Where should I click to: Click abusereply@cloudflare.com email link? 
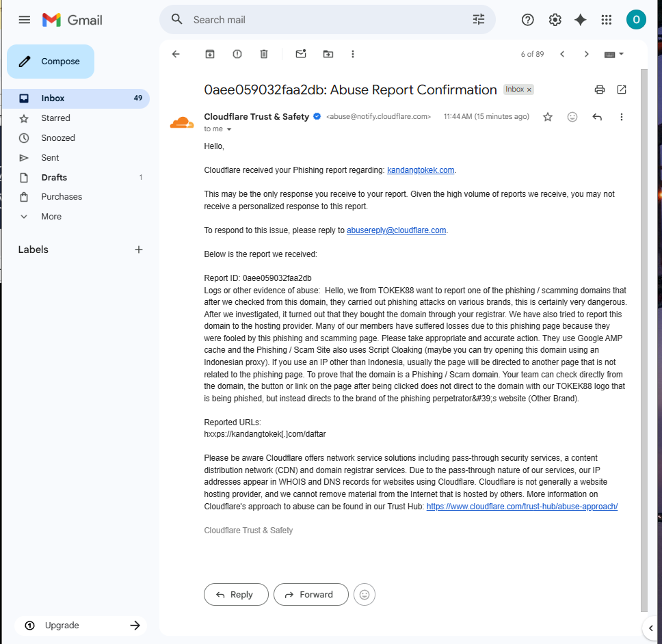pyautogui.click(x=397, y=230)
